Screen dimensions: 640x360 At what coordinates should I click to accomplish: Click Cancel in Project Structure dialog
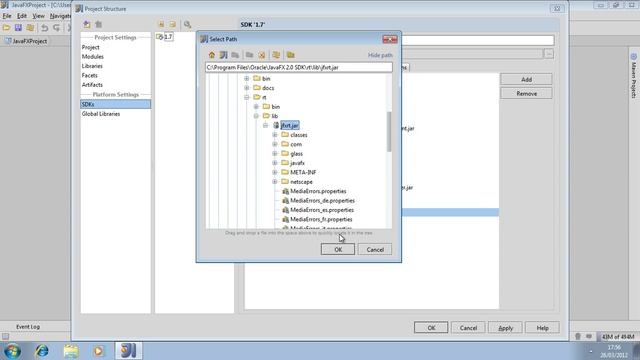[x=468, y=328]
